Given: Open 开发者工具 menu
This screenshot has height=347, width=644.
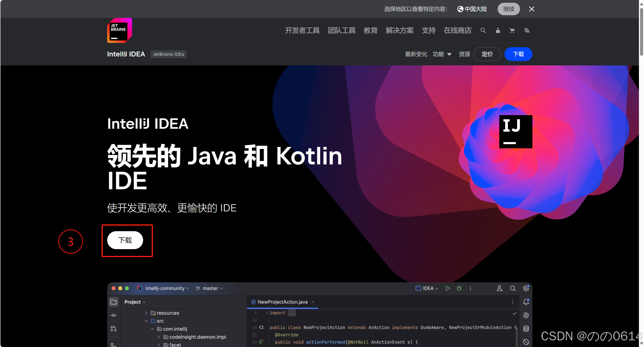Looking at the screenshot, I should [302, 31].
